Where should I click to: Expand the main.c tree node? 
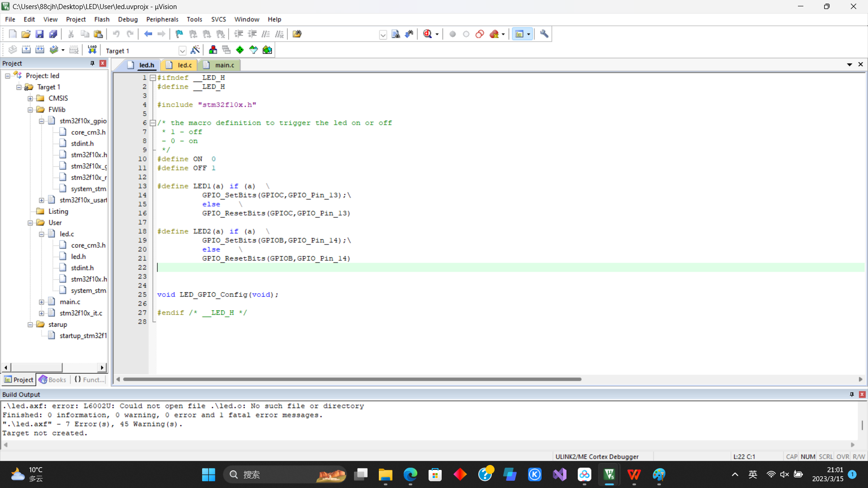tap(42, 302)
